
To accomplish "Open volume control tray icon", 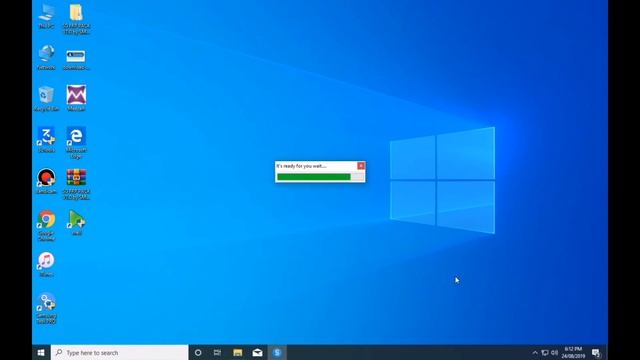I will tap(554, 353).
